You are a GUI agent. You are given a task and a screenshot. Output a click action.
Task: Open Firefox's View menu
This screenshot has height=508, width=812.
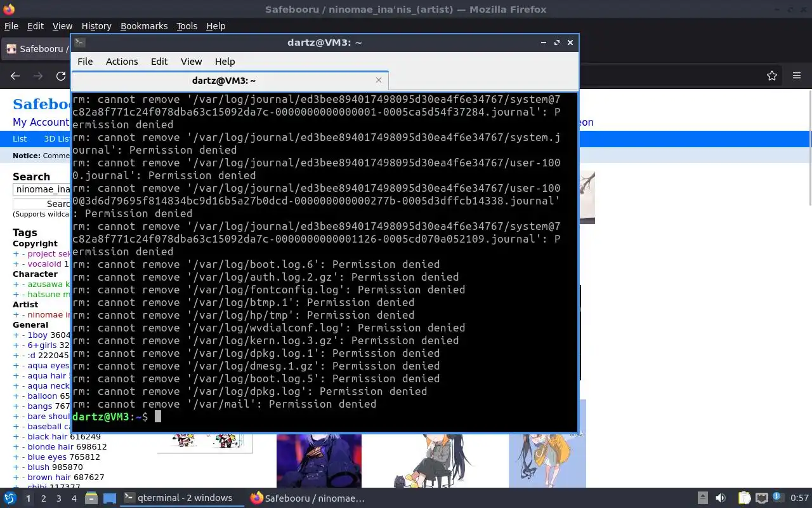tap(62, 26)
